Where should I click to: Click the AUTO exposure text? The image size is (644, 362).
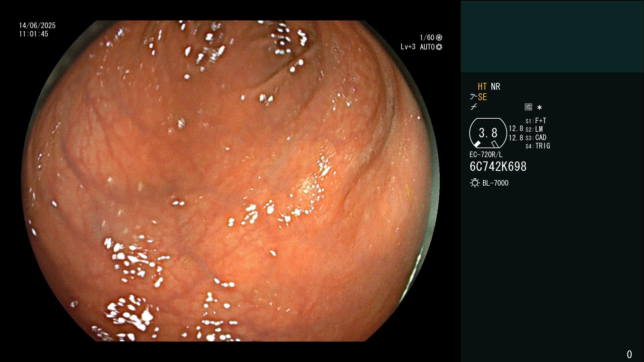click(427, 47)
